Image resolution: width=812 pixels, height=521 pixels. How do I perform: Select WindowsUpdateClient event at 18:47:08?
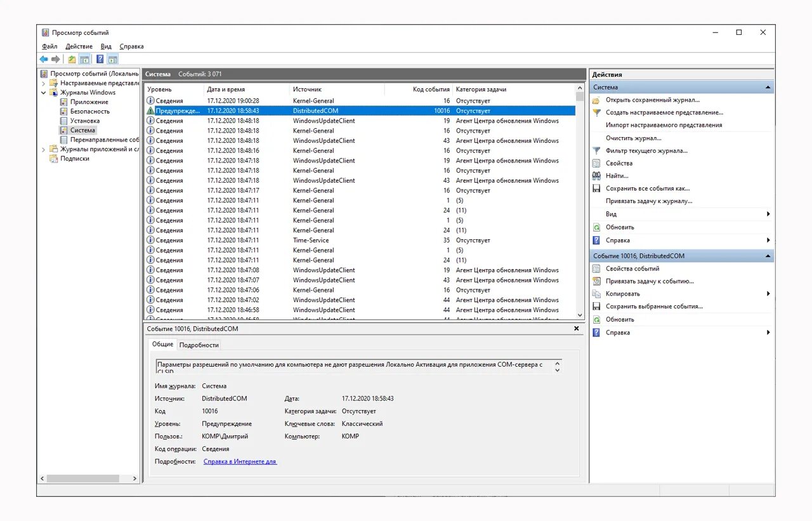coord(360,270)
